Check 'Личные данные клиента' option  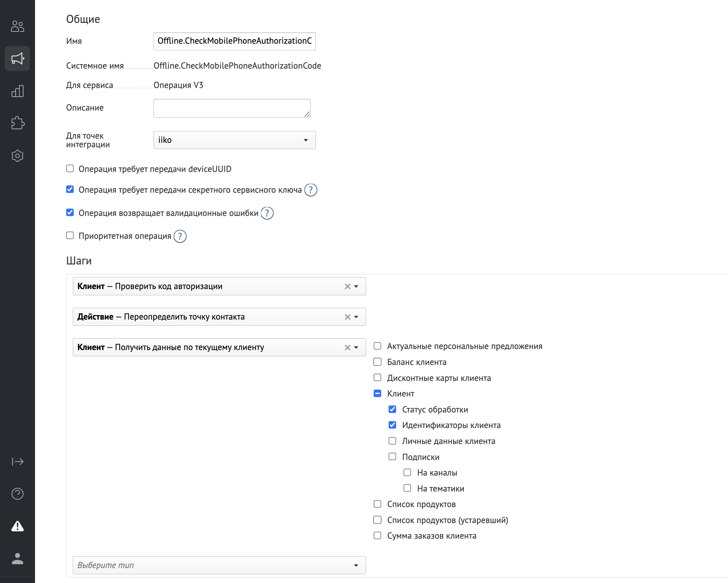392,441
